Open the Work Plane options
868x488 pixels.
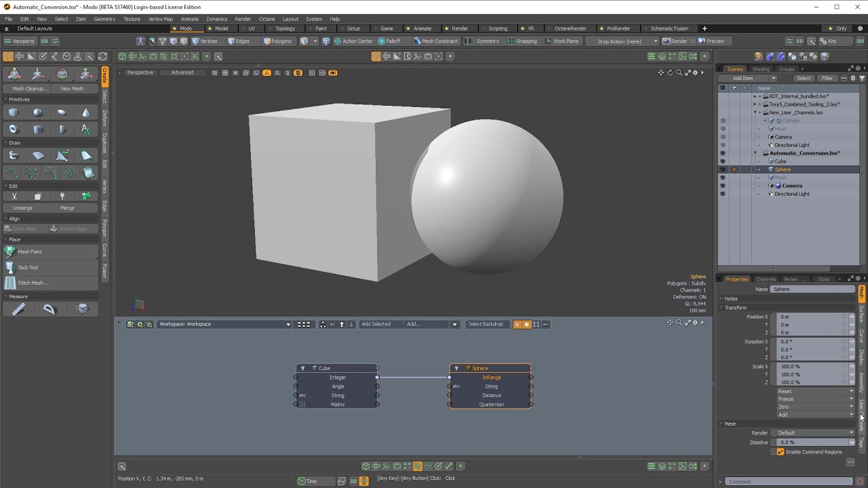(561, 41)
